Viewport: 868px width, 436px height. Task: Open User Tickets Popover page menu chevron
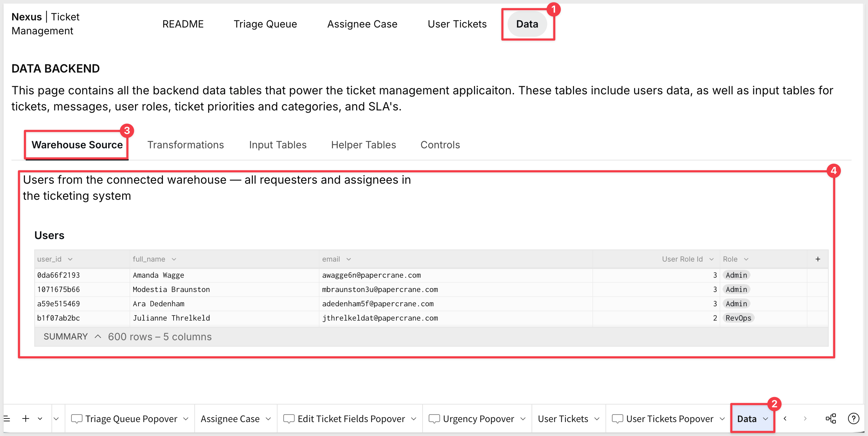point(722,418)
